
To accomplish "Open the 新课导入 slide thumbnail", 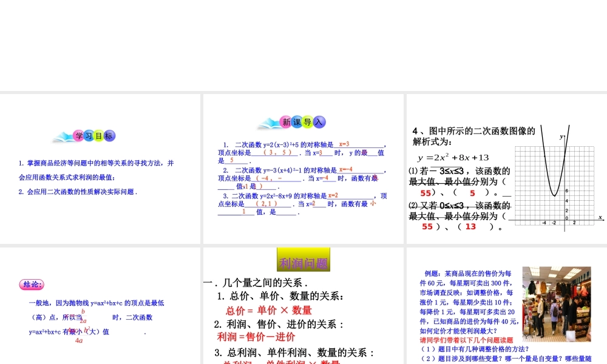I will 303,169.
